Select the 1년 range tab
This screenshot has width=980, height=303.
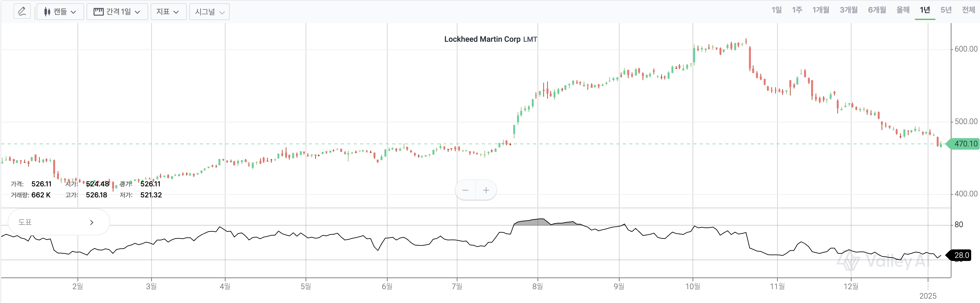pyautogui.click(x=925, y=10)
